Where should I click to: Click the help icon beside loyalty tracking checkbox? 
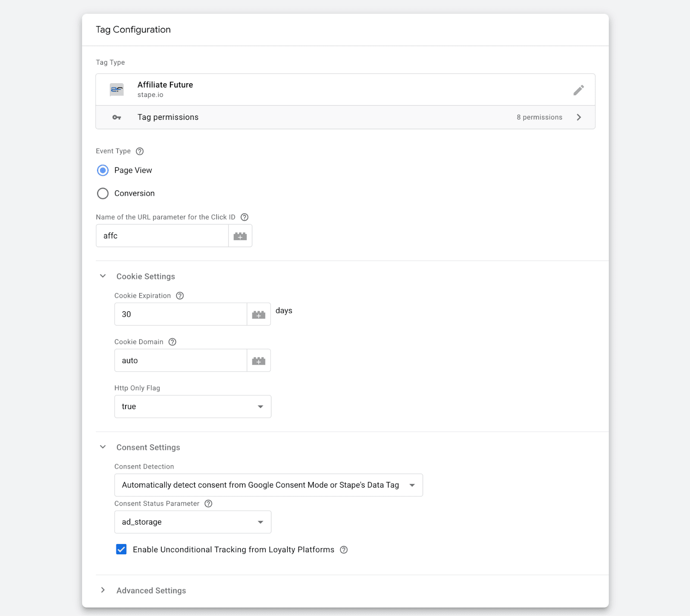click(344, 550)
